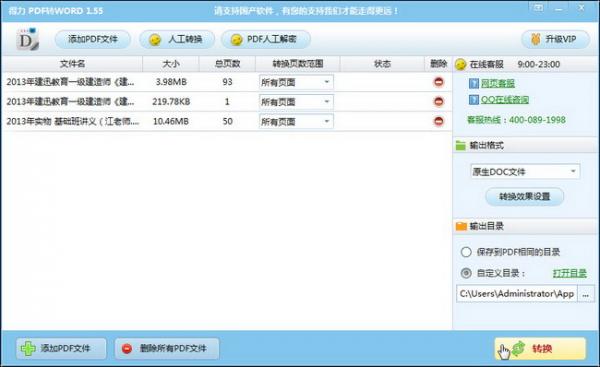
Task: Delete the 93-page PDF row with red icon
Action: [x=439, y=82]
